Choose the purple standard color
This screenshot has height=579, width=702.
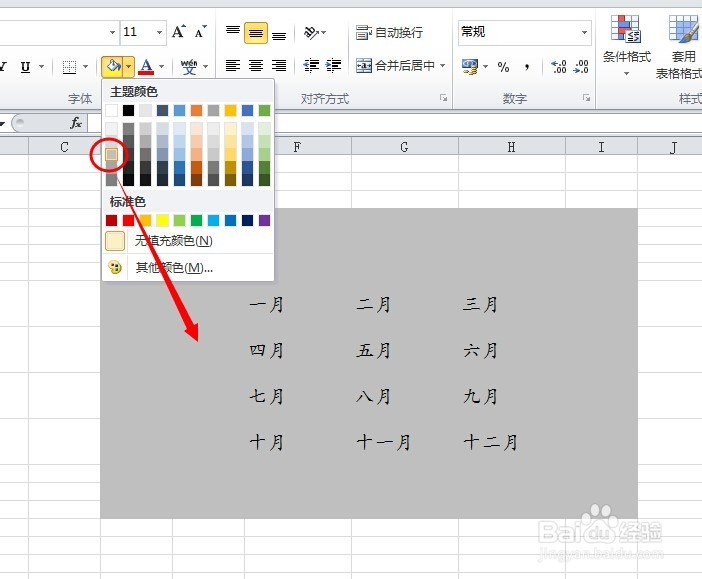click(265, 220)
